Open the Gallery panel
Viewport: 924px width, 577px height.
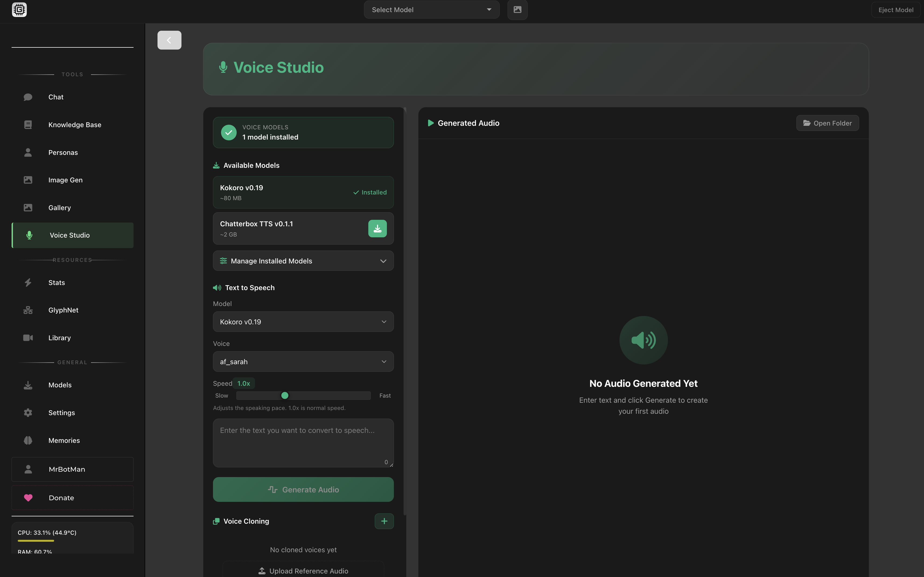click(x=59, y=208)
